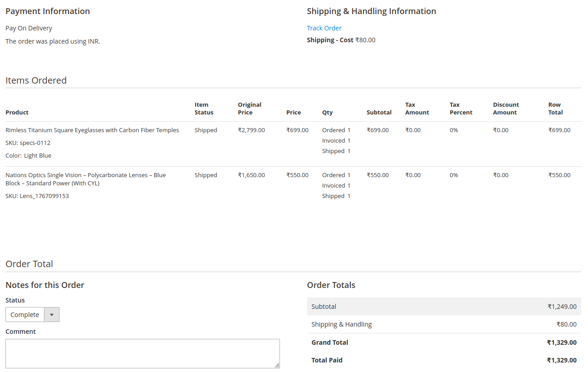588x372 pixels.
Task: Open the Status dropdown showing Complete
Action: click(32, 315)
